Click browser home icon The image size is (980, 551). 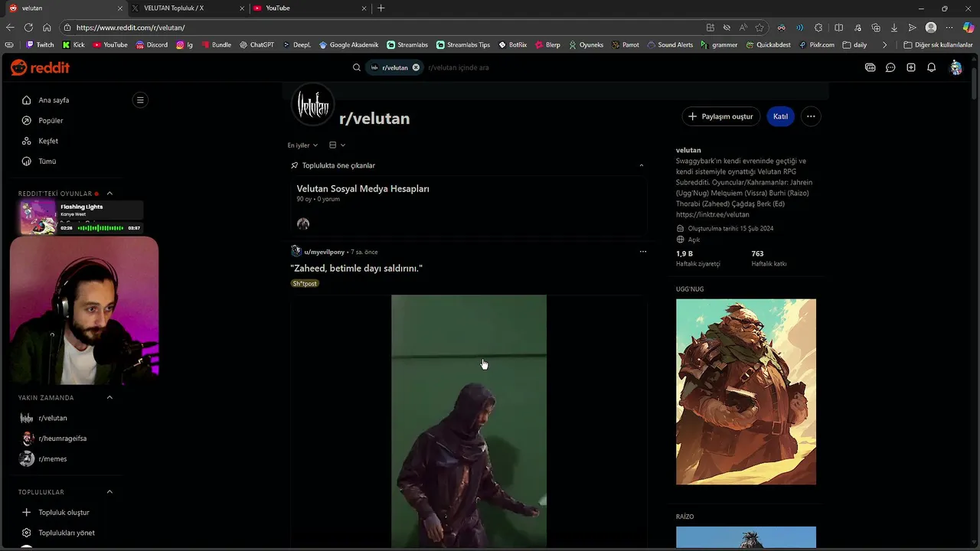click(x=47, y=28)
